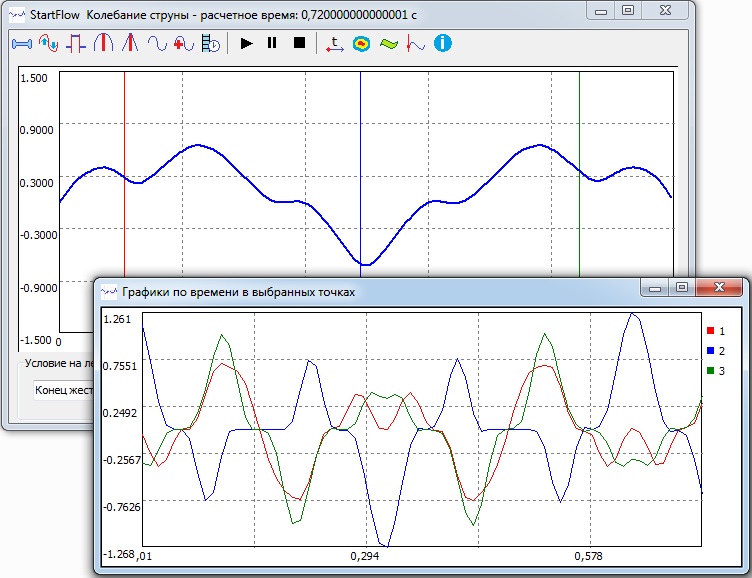Click the 0.7551 axis label
This screenshot has width=752, height=578.
120,366
